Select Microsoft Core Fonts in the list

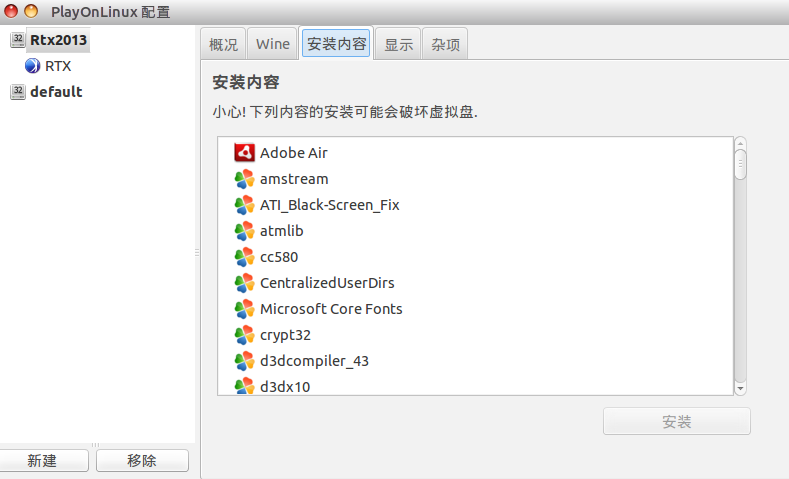pos(331,309)
